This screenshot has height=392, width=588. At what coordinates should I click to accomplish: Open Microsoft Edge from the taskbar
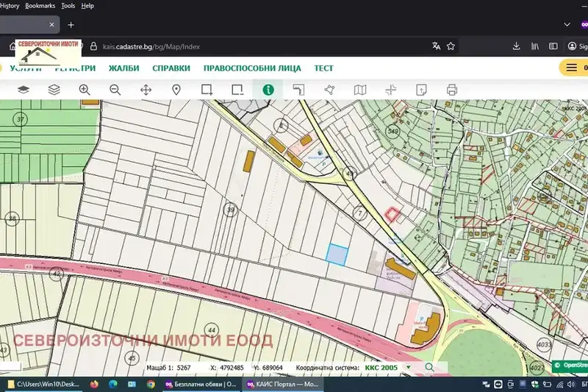pyautogui.click(x=113, y=384)
